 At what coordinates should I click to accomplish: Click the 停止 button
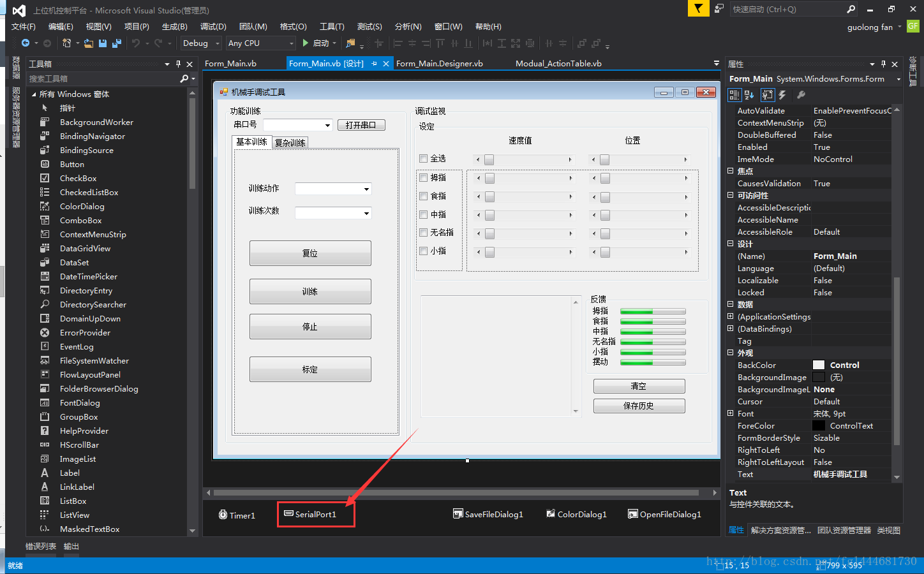310,327
